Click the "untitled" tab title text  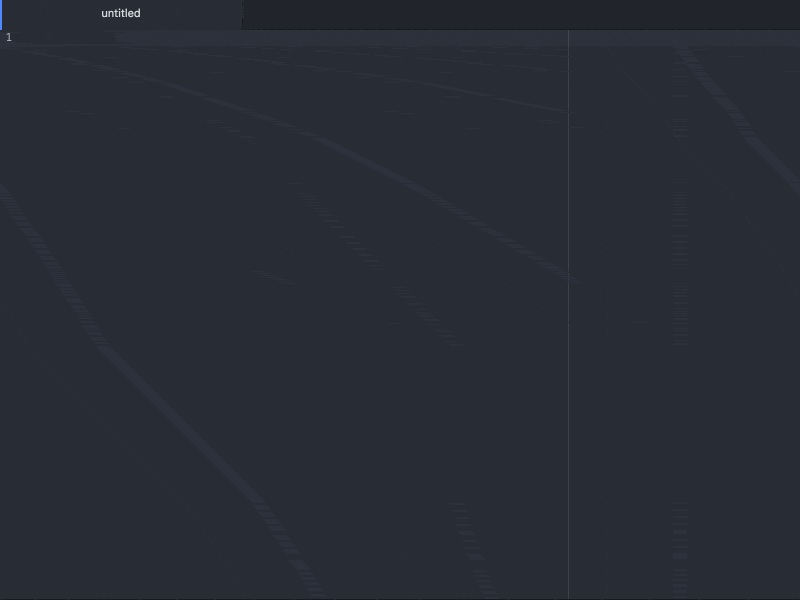click(120, 14)
